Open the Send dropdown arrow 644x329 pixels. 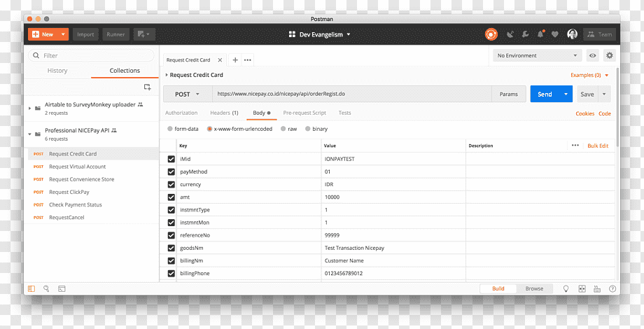point(566,94)
